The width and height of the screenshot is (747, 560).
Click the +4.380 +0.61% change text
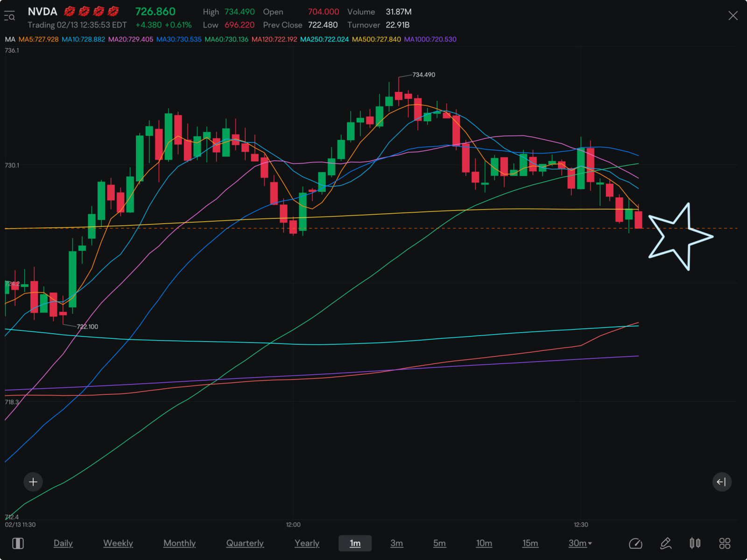164,25
